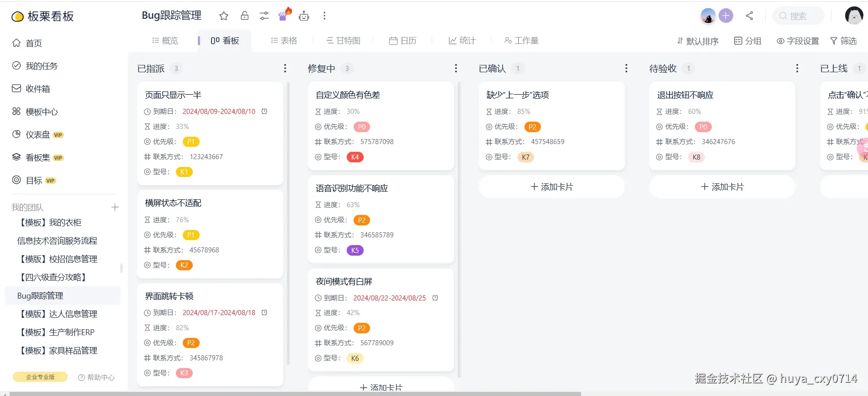Screen dimensions: 868x396
Task: Open 帮助中心 help link
Action: [96, 377]
